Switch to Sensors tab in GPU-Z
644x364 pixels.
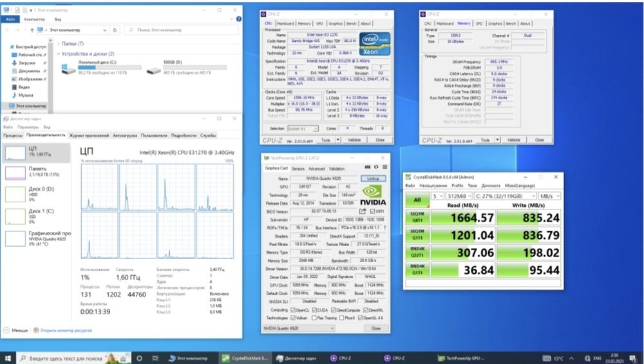[x=298, y=169]
